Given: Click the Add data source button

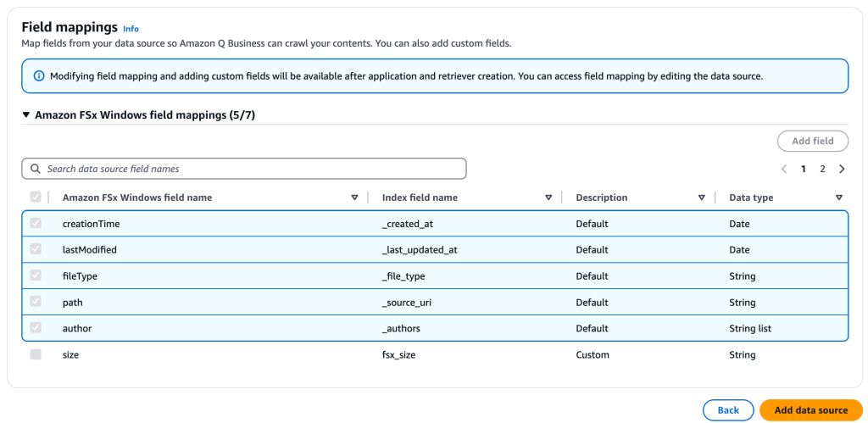Looking at the screenshot, I should [x=810, y=410].
